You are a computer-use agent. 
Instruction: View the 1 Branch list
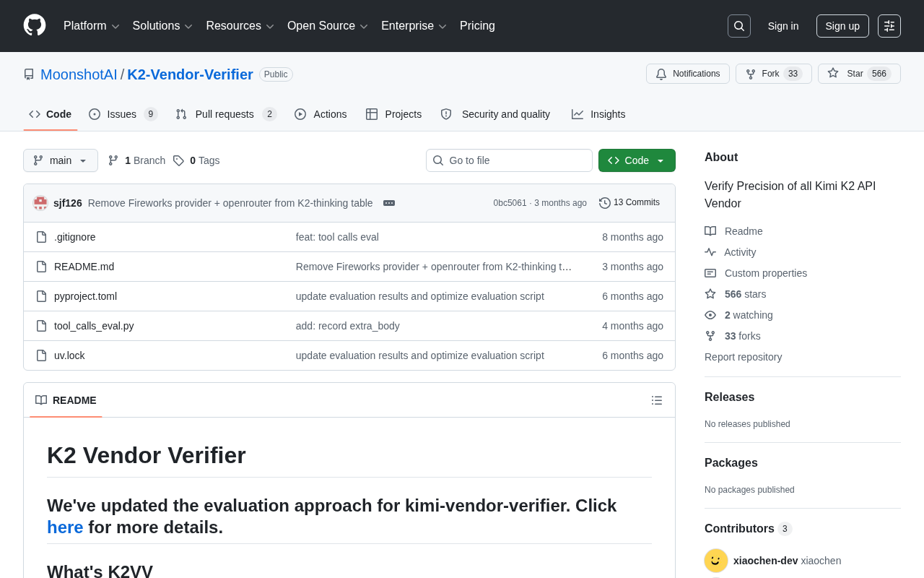click(136, 160)
